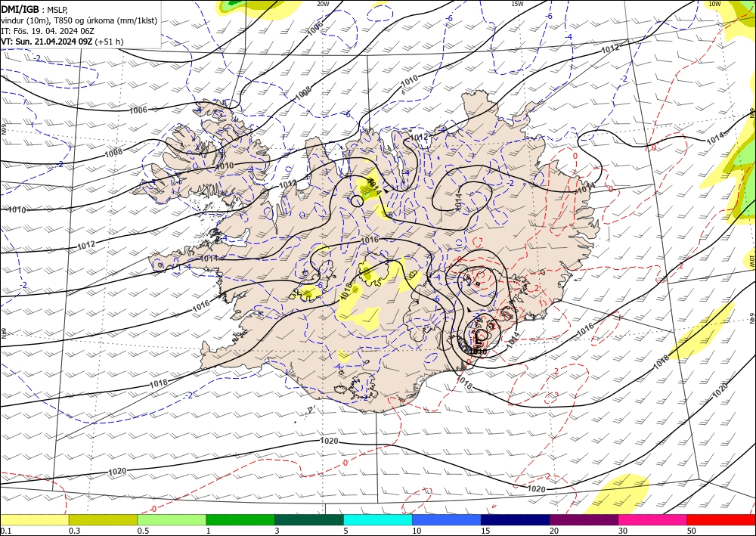Select the 'IT: Fös. 19. 04. 2024 06Z' line
The width and height of the screenshot is (756, 536).
[48, 31]
